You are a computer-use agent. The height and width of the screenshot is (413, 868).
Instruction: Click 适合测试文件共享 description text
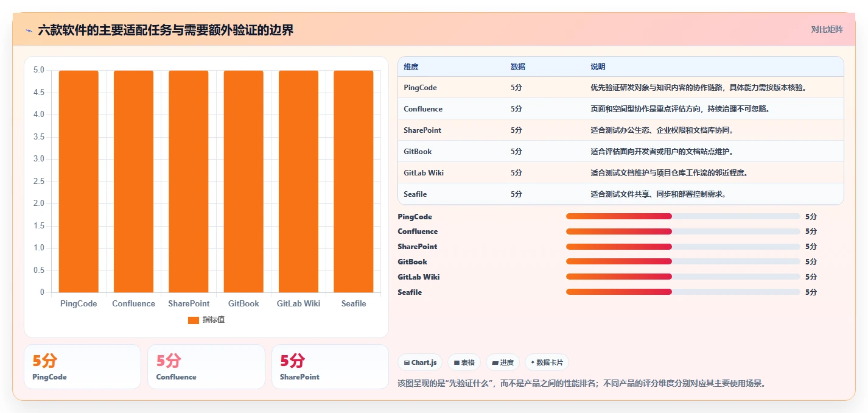(x=659, y=194)
